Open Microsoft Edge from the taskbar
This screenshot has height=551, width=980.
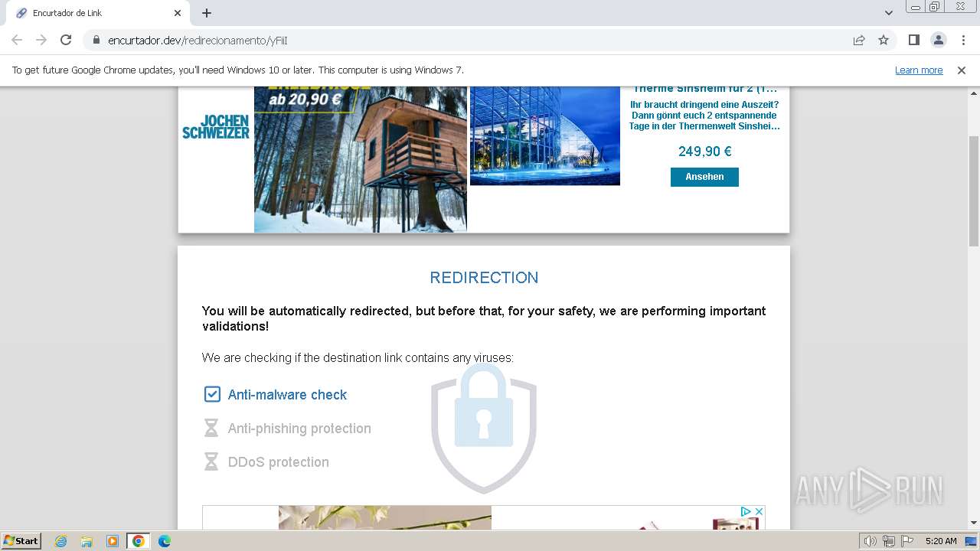pyautogui.click(x=165, y=541)
